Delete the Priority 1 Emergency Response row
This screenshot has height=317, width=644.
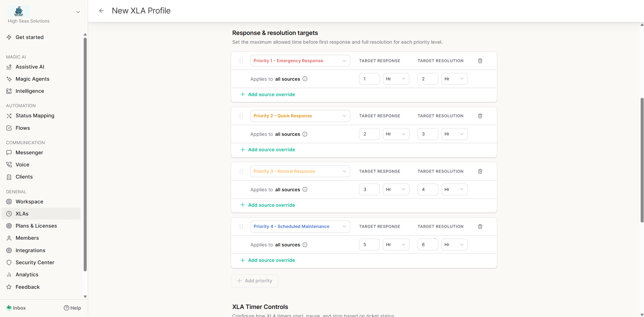click(x=480, y=61)
